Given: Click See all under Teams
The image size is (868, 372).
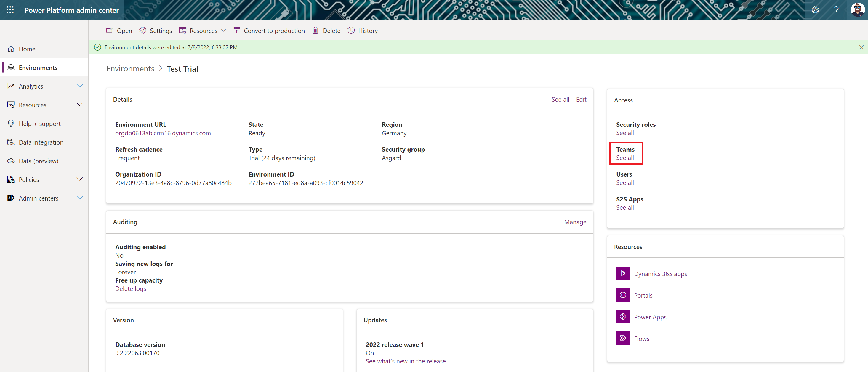Looking at the screenshot, I should click(625, 158).
